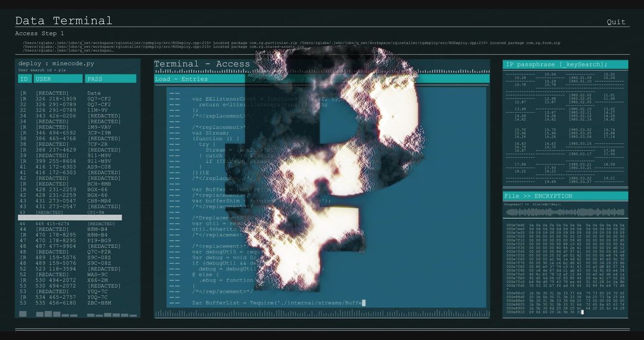This screenshot has height=340, width=644.
Task: Click the PASS column header
Action: pos(110,79)
